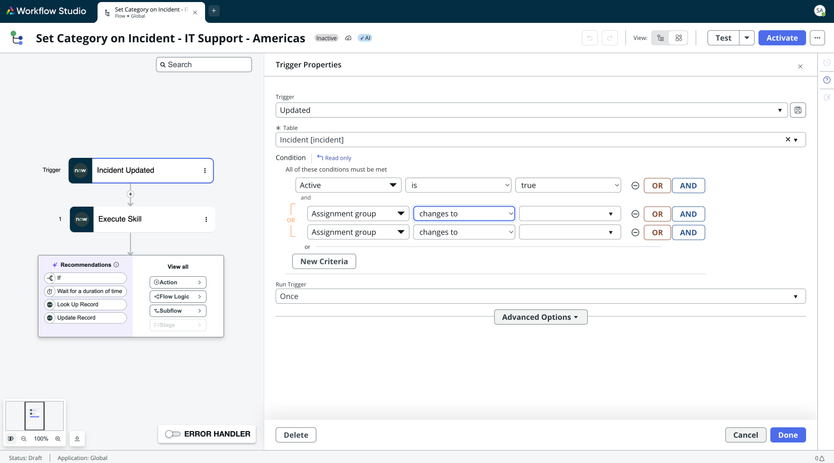834x463 pixels.
Task: Select the Set Category on Incident tab
Action: coord(151,11)
